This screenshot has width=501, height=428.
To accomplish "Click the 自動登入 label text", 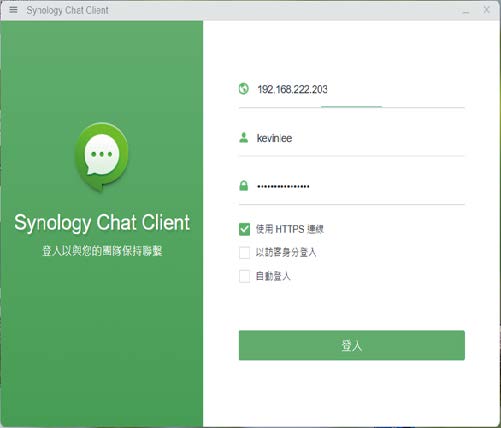I will tap(273, 276).
